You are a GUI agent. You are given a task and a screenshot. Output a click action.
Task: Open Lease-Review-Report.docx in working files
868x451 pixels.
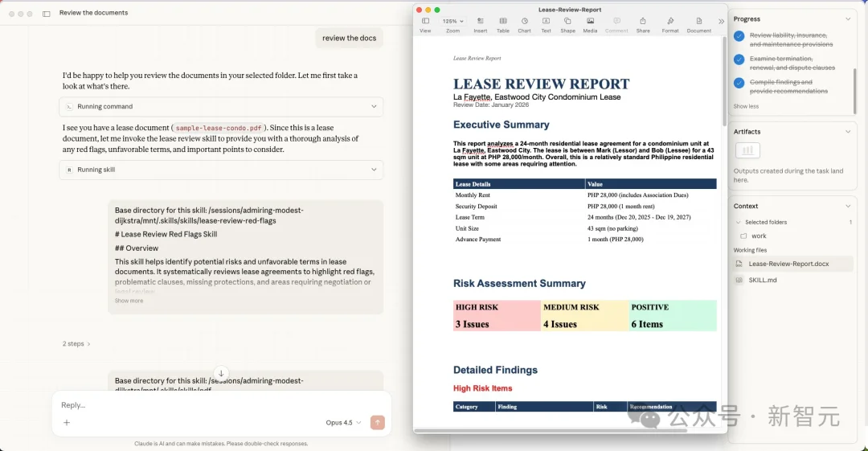click(x=788, y=264)
